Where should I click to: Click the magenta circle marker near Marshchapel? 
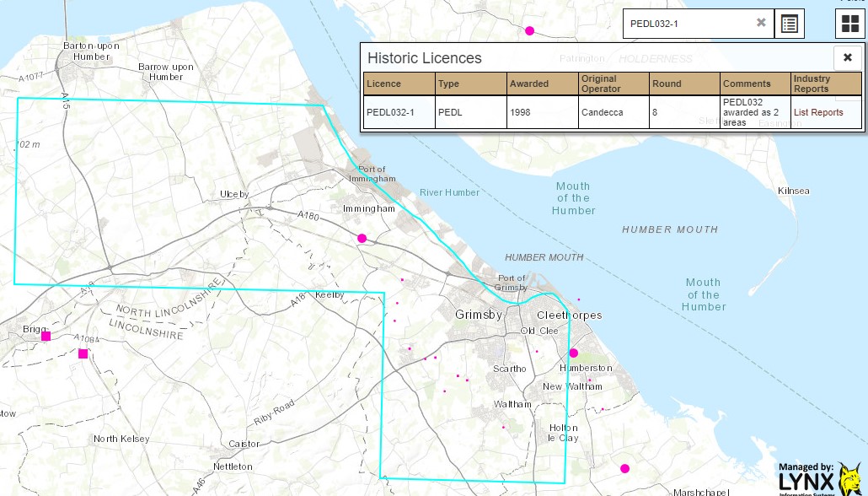(x=624, y=468)
